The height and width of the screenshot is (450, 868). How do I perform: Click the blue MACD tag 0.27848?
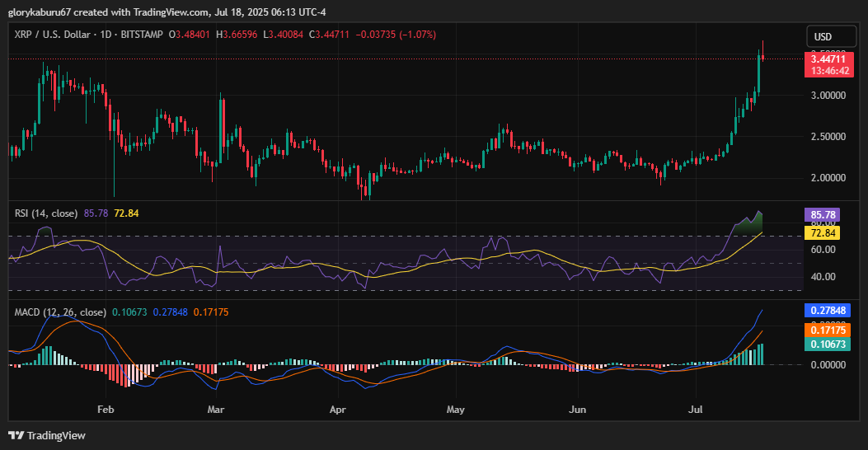pyautogui.click(x=829, y=311)
